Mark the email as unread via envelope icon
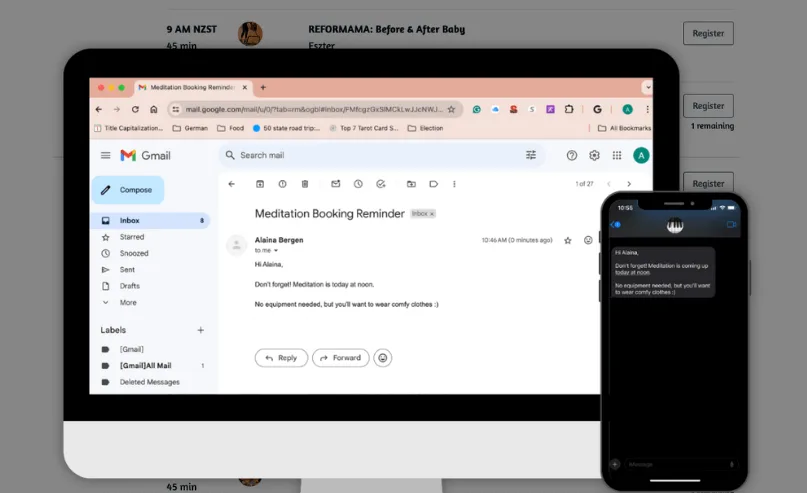Screen dimensions: 807x493 335,184
